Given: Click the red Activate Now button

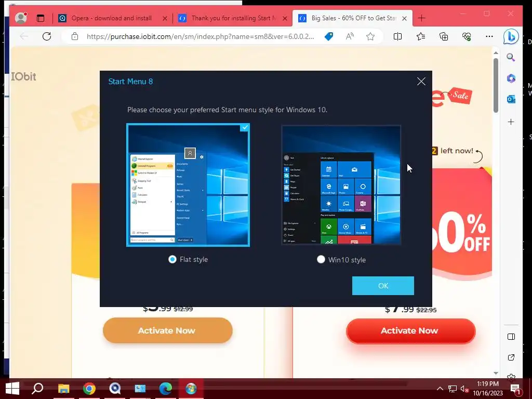Looking at the screenshot, I should tap(410, 331).
